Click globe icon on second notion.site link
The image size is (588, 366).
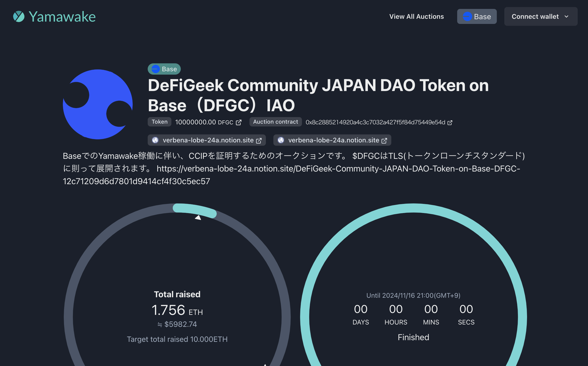click(x=281, y=140)
